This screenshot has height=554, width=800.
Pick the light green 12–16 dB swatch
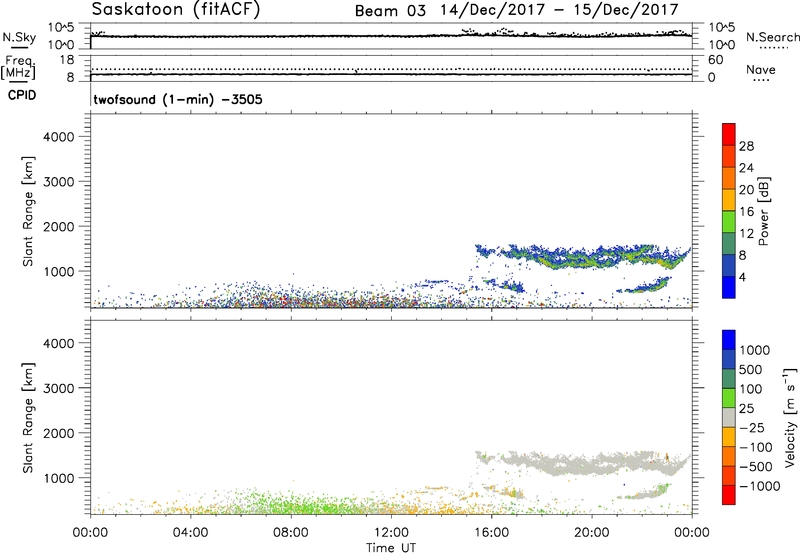(x=729, y=221)
